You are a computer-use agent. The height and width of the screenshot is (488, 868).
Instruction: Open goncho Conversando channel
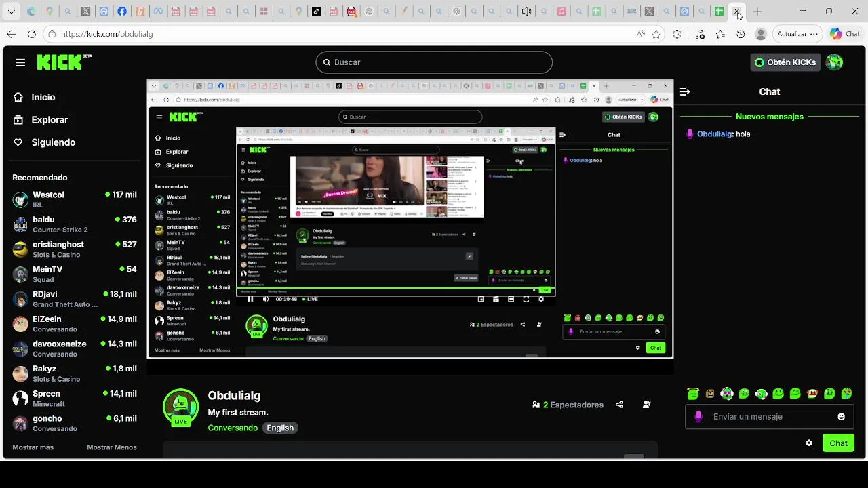75,423
